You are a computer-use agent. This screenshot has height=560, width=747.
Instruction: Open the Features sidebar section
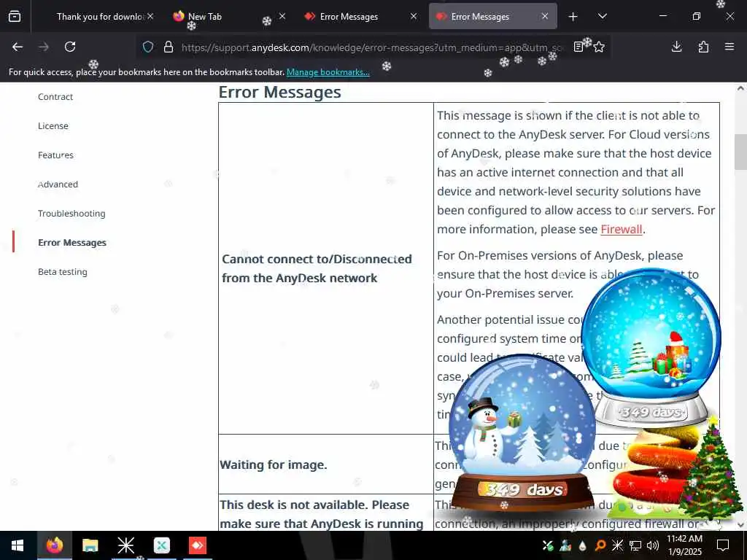pos(55,155)
